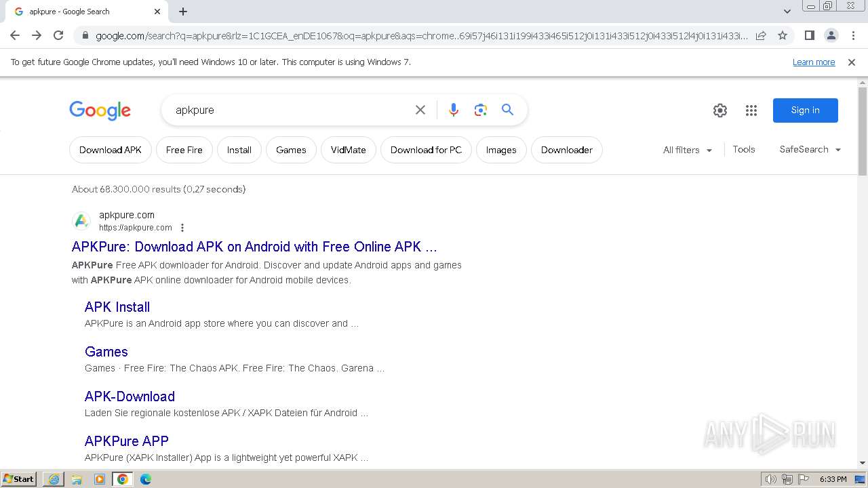
Task: Open Windows Explorer folder in taskbar
Action: tap(77, 479)
